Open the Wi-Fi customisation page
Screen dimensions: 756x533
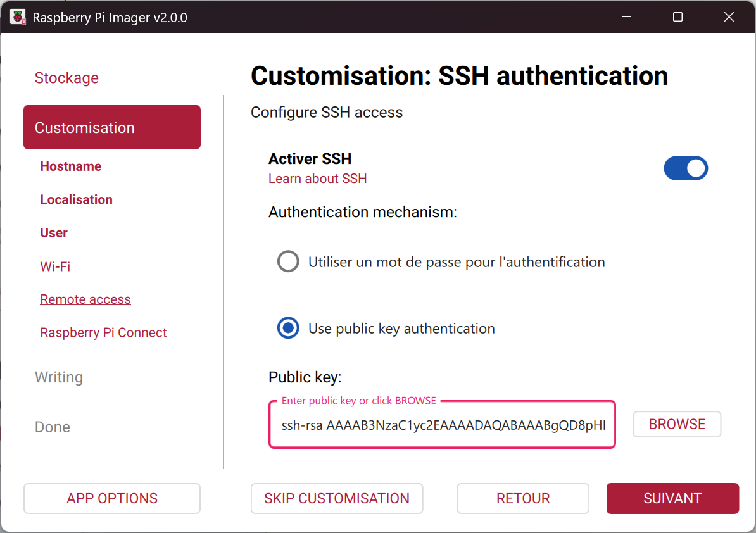55,266
